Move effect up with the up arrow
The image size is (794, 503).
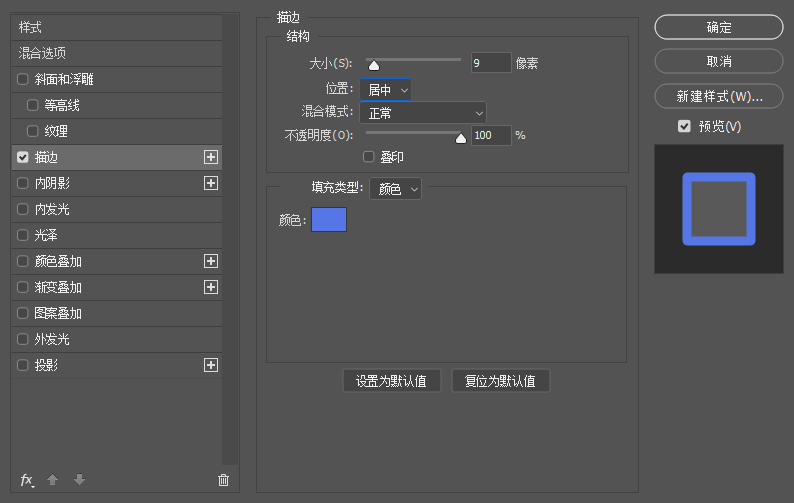53,479
